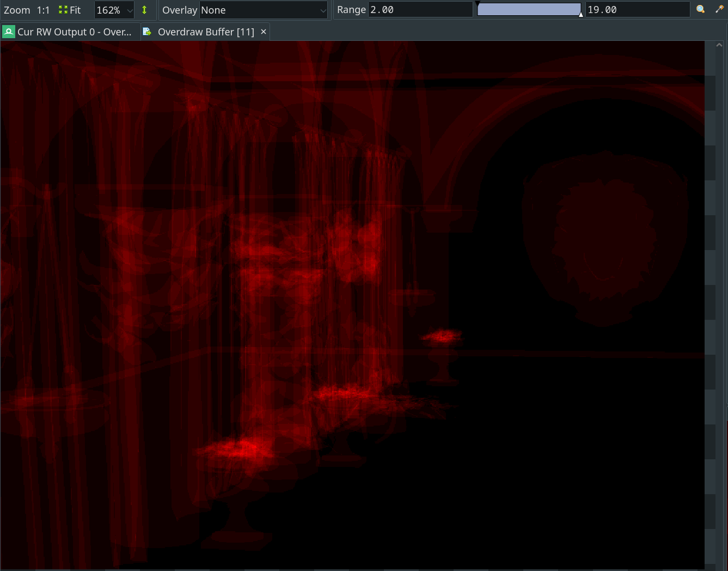Viewport: 728px width, 571px height.
Task: Click the zoom-in range magnifier icon
Action: point(701,10)
